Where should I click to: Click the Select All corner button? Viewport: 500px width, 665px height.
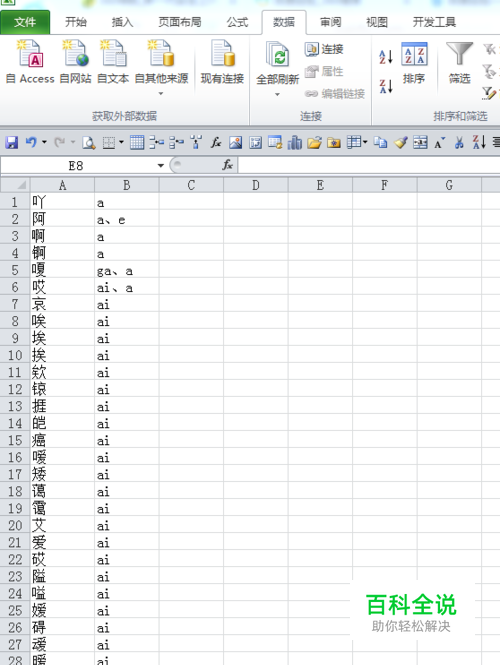pos(15,185)
